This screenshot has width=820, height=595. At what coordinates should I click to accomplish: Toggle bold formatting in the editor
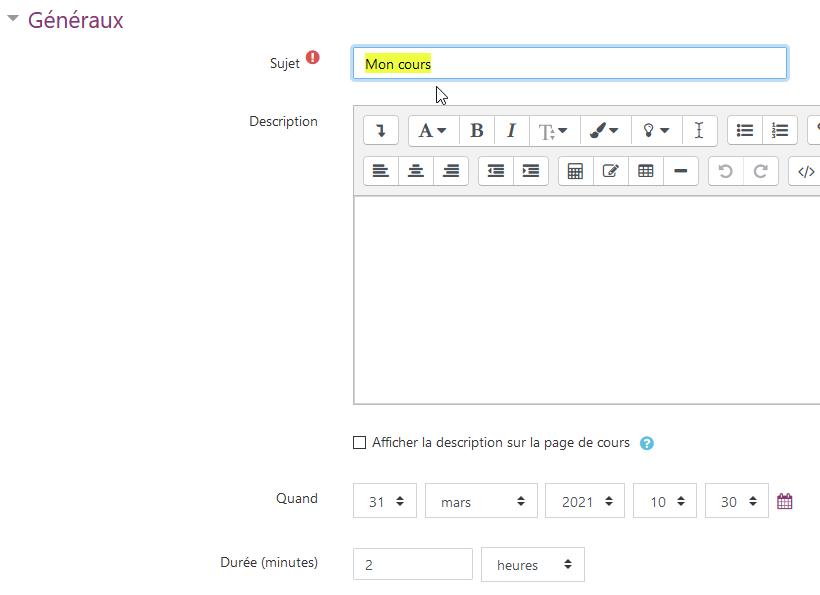click(x=477, y=131)
